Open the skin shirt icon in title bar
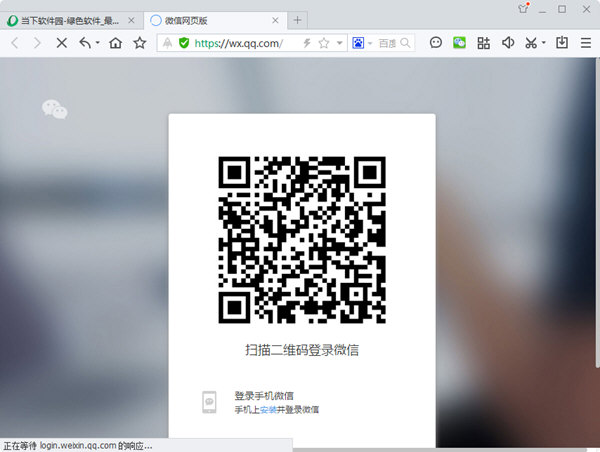The image size is (600, 452). click(523, 8)
